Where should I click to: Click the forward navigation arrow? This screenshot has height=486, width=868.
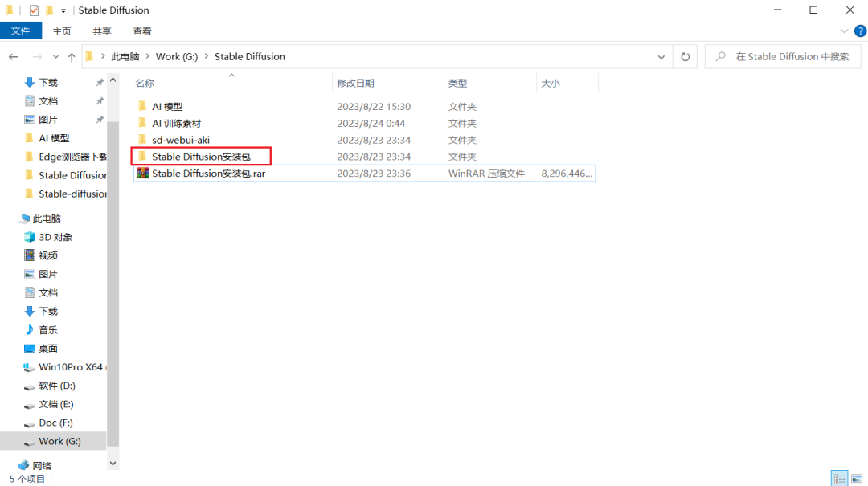point(37,56)
